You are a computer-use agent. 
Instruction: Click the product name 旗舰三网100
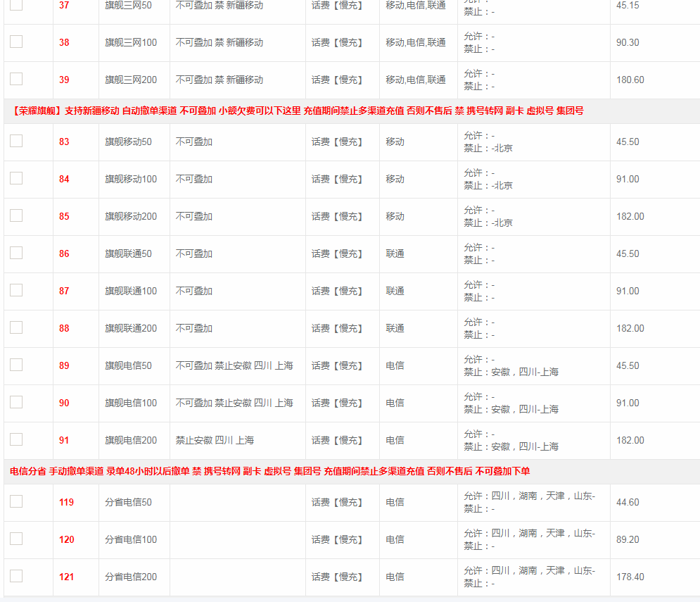pos(131,42)
